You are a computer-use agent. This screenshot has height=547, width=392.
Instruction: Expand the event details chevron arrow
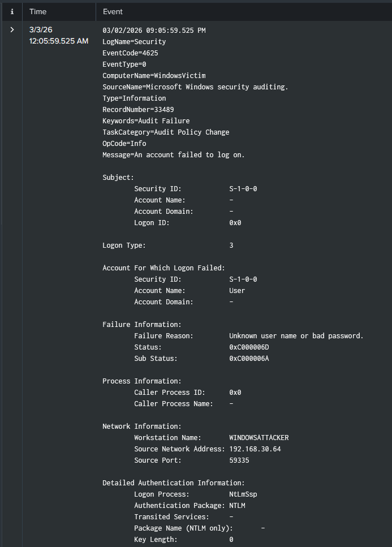[x=12, y=29]
